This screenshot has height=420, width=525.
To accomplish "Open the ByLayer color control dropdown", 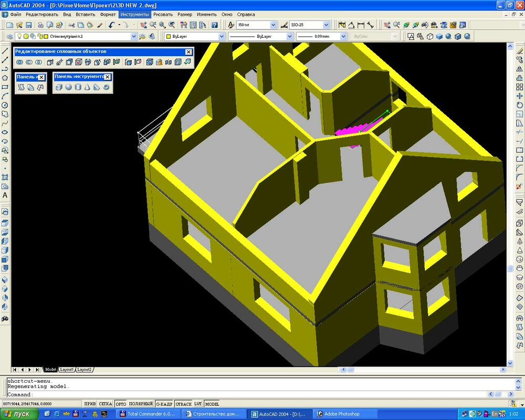I will [x=222, y=36].
